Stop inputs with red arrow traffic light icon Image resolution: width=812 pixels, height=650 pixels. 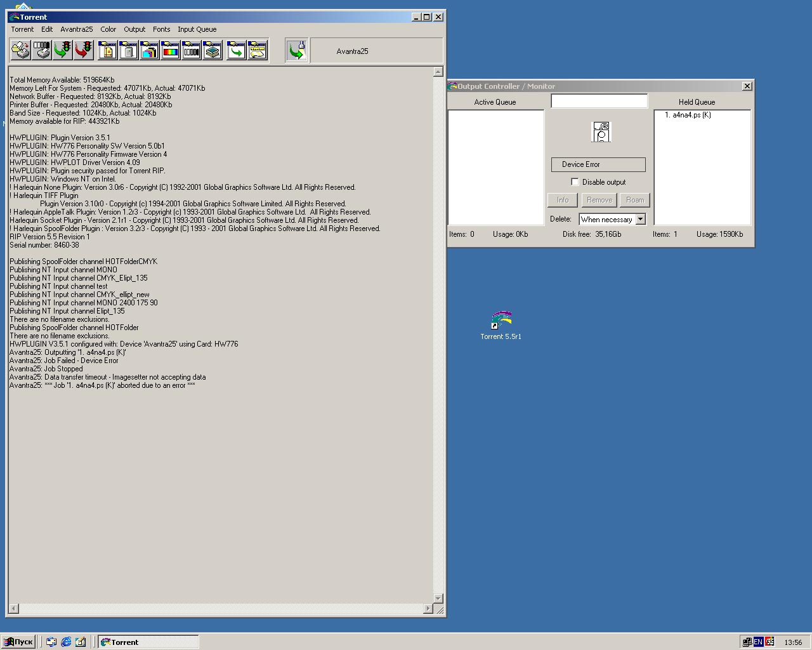click(x=84, y=50)
